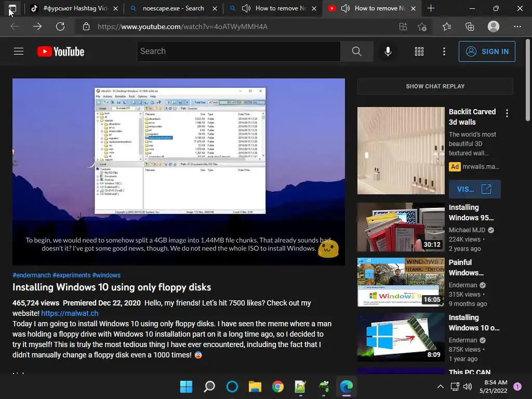Click the Painful Windows... video title

[466, 268]
